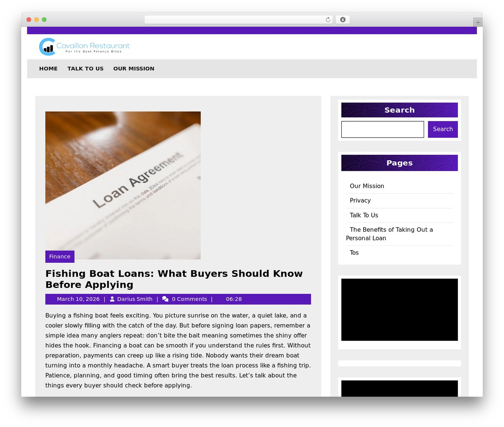Click the Search widget heading
Viewport: 504px width, 427px height.
point(400,110)
